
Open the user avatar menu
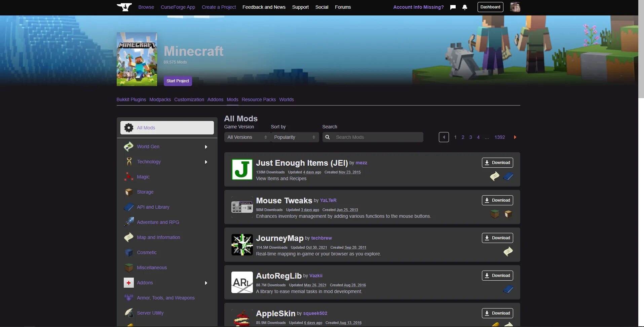click(515, 7)
